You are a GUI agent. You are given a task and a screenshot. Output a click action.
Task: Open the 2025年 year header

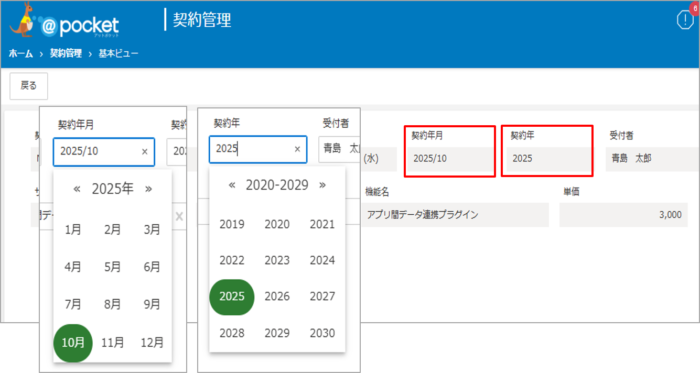coord(112,189)
